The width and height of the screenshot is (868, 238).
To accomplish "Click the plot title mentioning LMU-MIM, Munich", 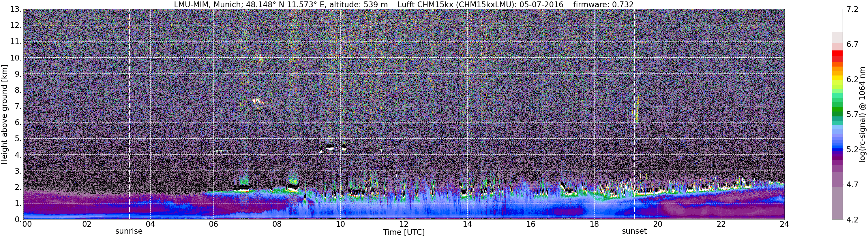I will click(x=404, y=5).
